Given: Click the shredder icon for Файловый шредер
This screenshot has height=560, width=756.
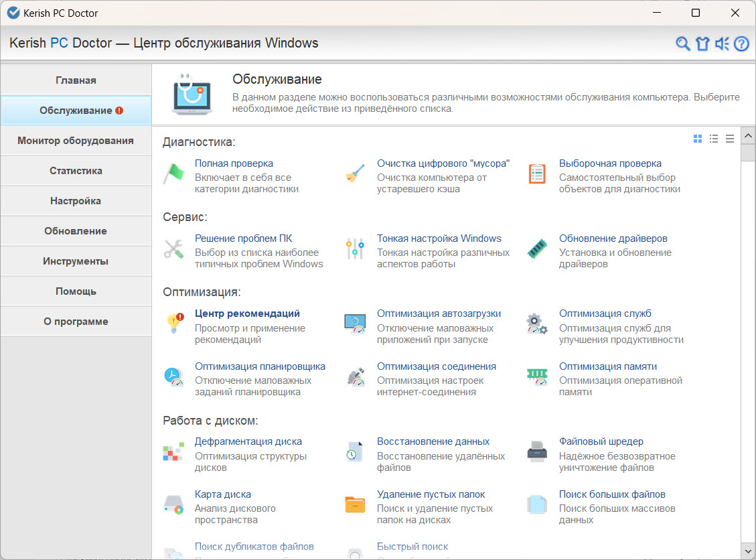Looking at the screenshot, I should [x=537, y=451].
